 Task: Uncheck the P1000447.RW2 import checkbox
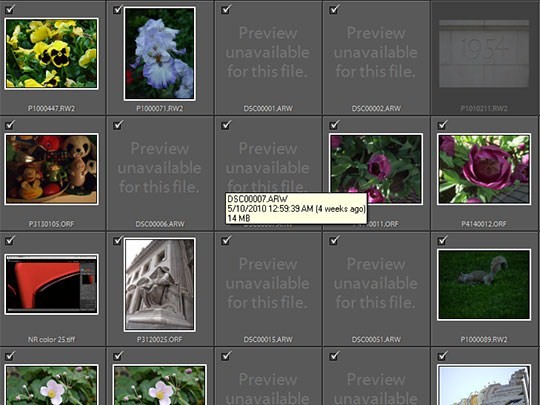tap(10, 9)
